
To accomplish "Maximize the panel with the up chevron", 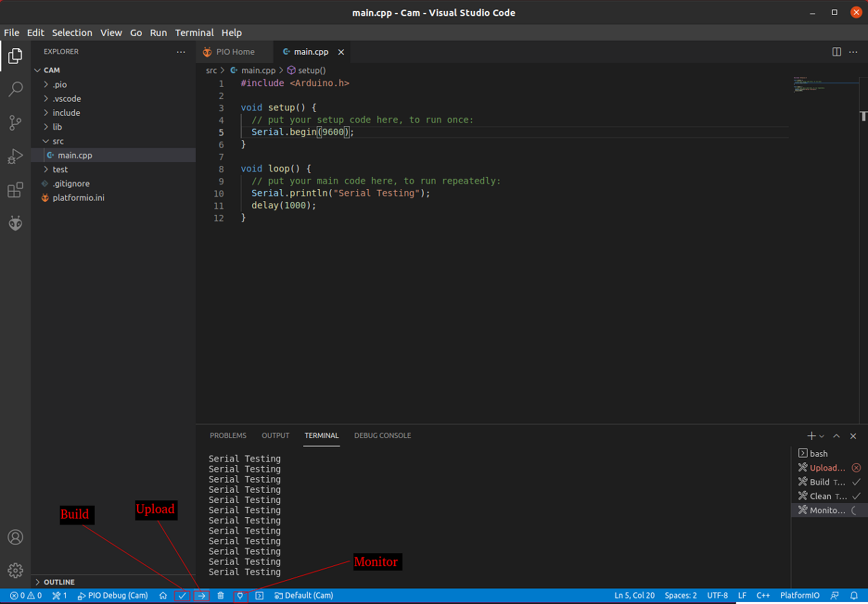I will (x=836, y=436).
